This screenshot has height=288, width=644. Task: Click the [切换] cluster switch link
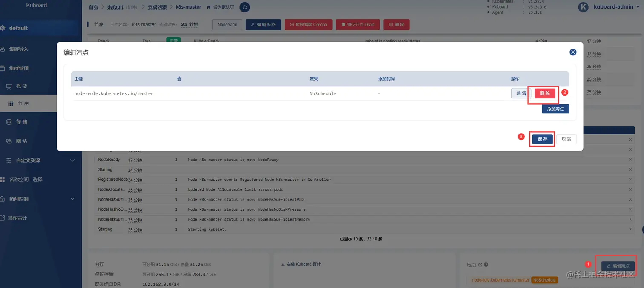[x=132, y=7]
